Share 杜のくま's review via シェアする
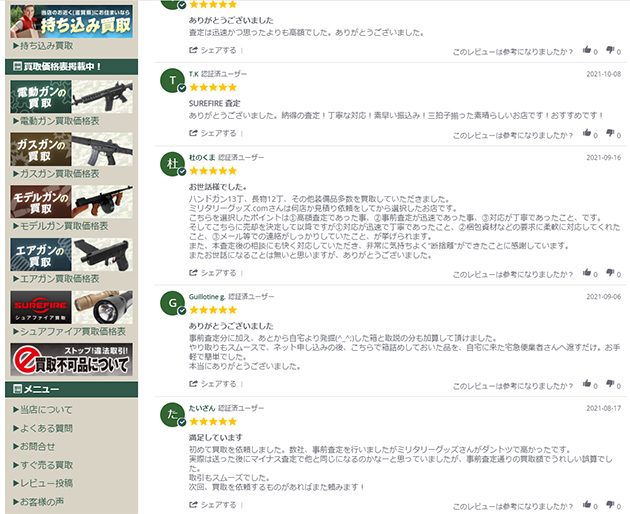The height and width of the screenshot is (514, 630). click(x=213, y=273)
